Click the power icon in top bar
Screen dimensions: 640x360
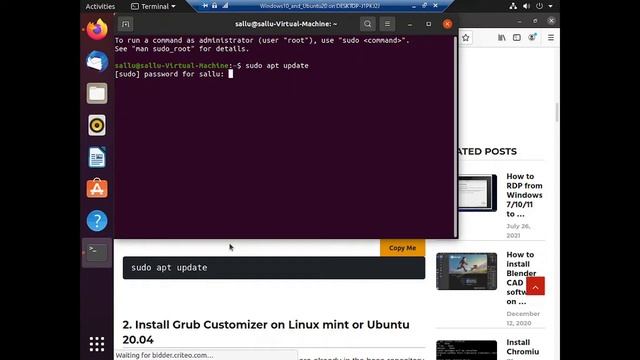(540, 6)
